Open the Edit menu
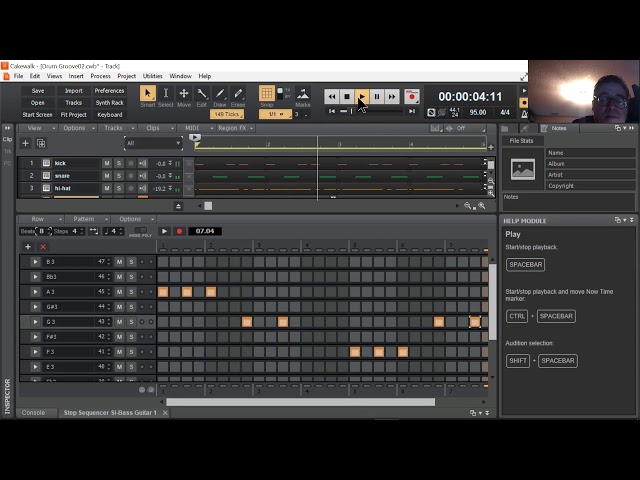 pyautogui.click(x=35, y=76)
